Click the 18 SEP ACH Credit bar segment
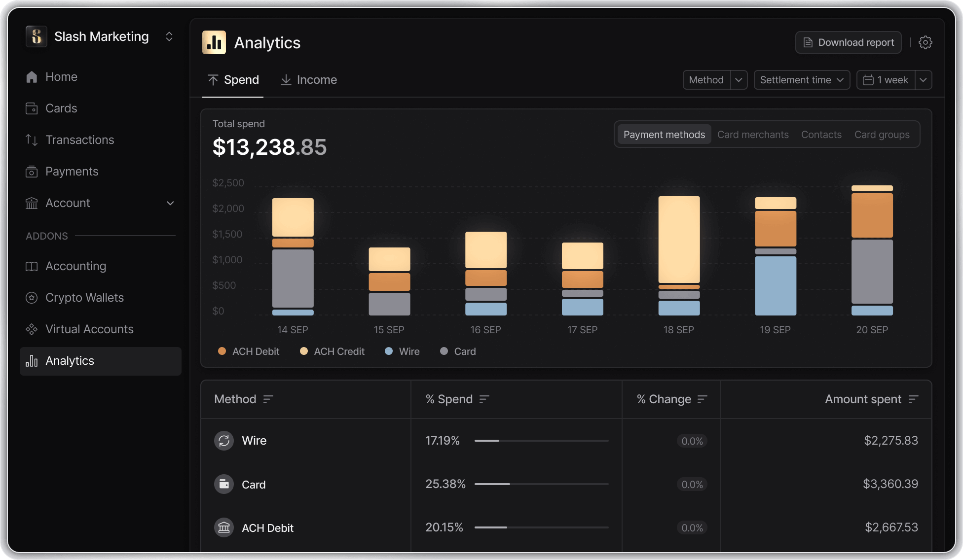The width and height of the screenshot is (963, 560). (x=679, y=239)
